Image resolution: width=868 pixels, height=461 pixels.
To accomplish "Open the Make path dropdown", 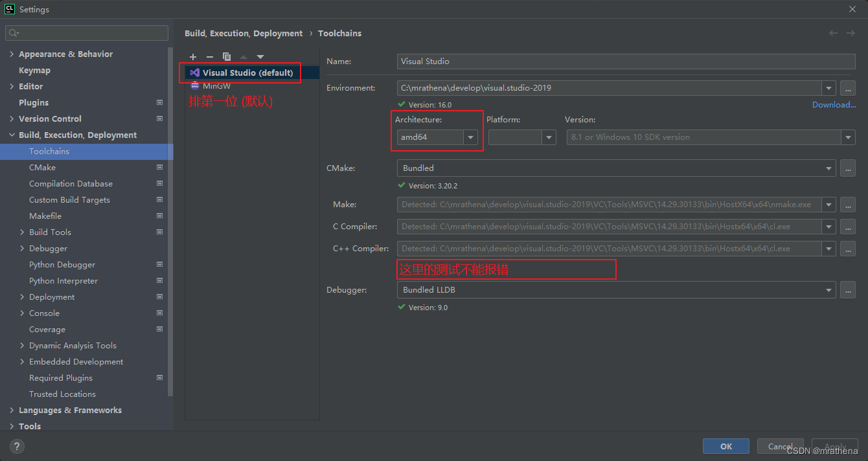I will [x=828, y=205].
